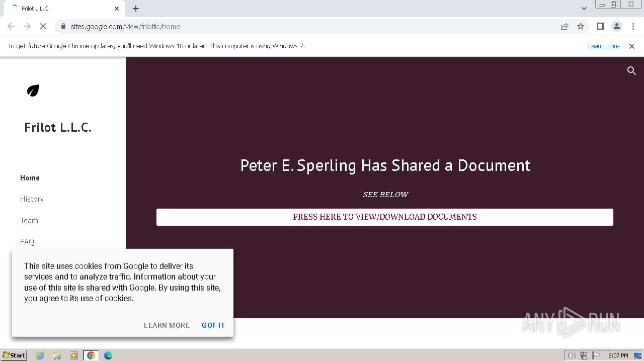The width and height of the screenshot is (644, 362).
Task: Click the Frilot L.L.C. site title
Action: coord(58,128)
